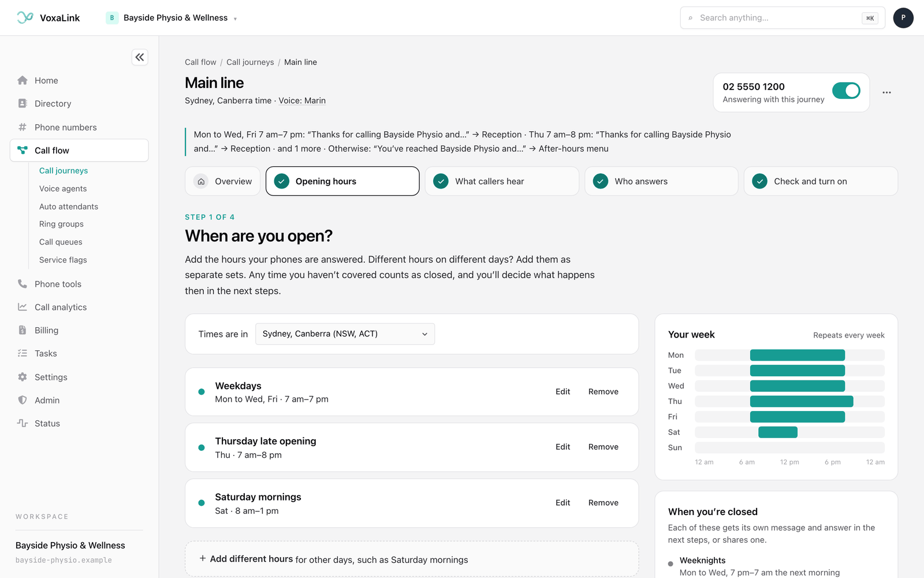The image size is (924, 578).
Task: Open Voice agents in the sidebar
Action: coord(63,188)
